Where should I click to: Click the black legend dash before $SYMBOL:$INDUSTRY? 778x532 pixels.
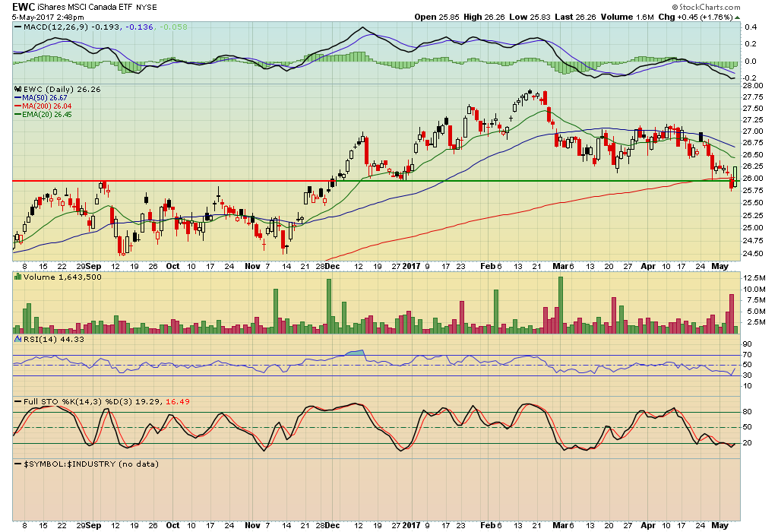(18, 464)
